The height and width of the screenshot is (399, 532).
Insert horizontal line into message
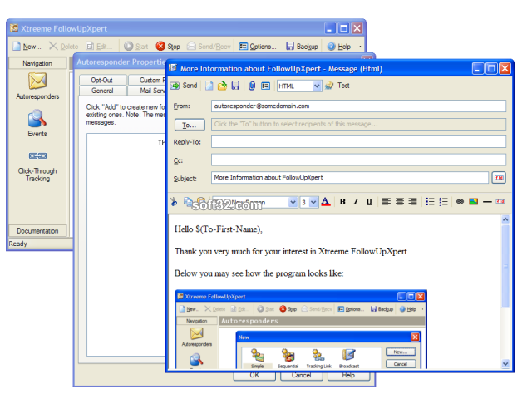[487, 202]
